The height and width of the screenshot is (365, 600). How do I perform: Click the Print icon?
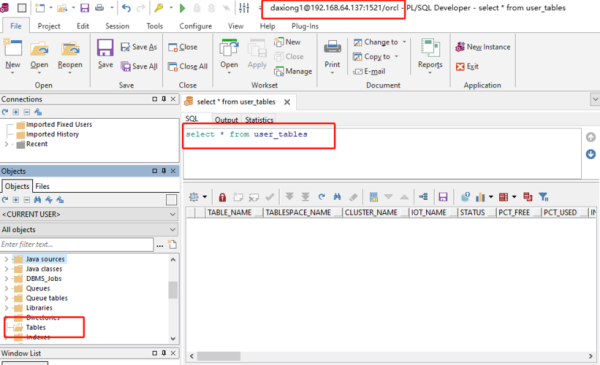[332, 47]
